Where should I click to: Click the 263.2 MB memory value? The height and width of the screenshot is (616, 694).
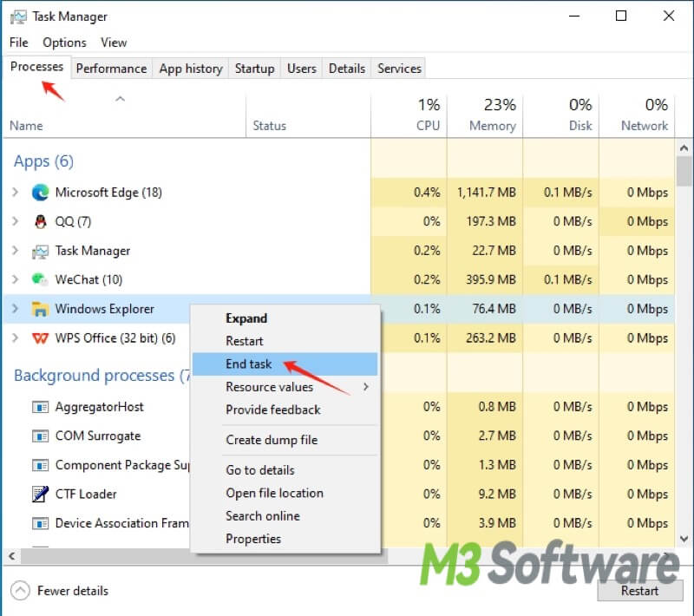tap(490, 338)
